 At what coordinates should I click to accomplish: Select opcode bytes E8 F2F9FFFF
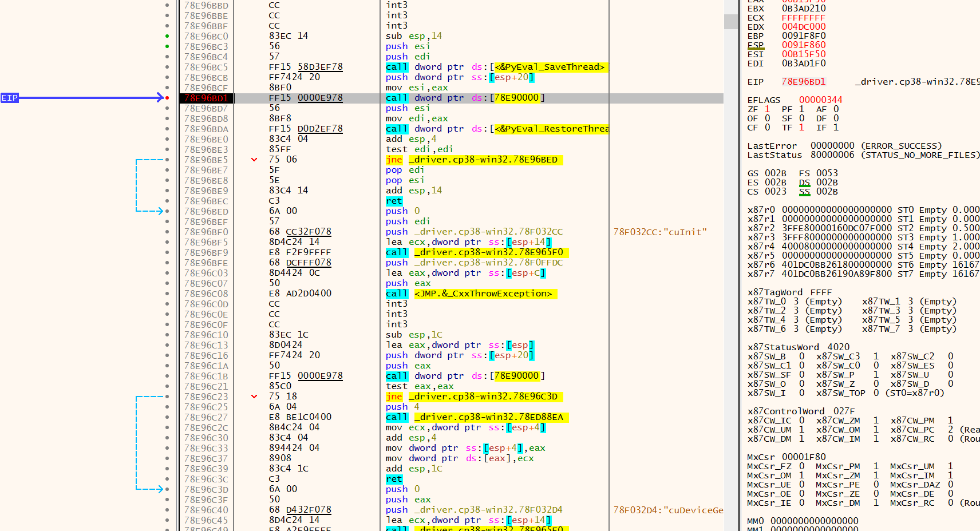point(300,252)
